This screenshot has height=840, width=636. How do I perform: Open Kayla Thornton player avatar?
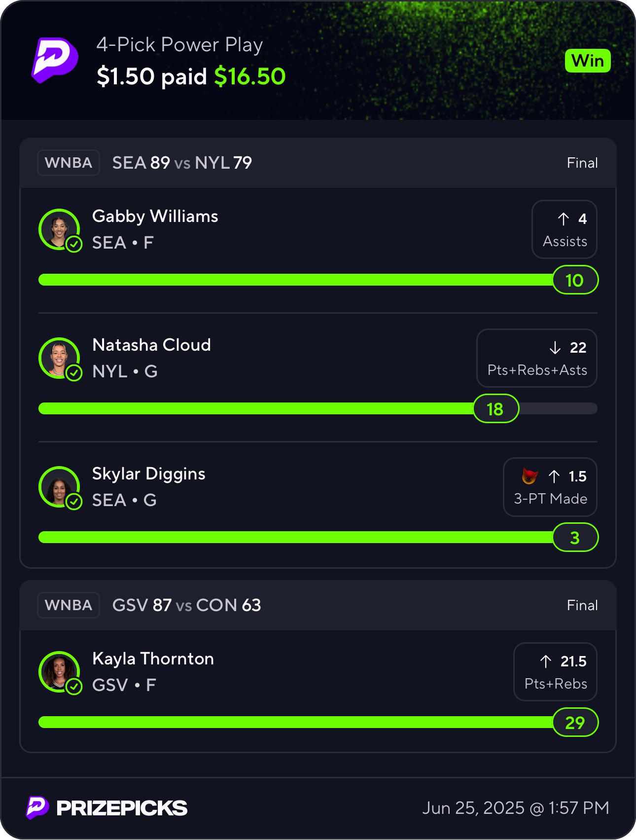pos(59,672)
